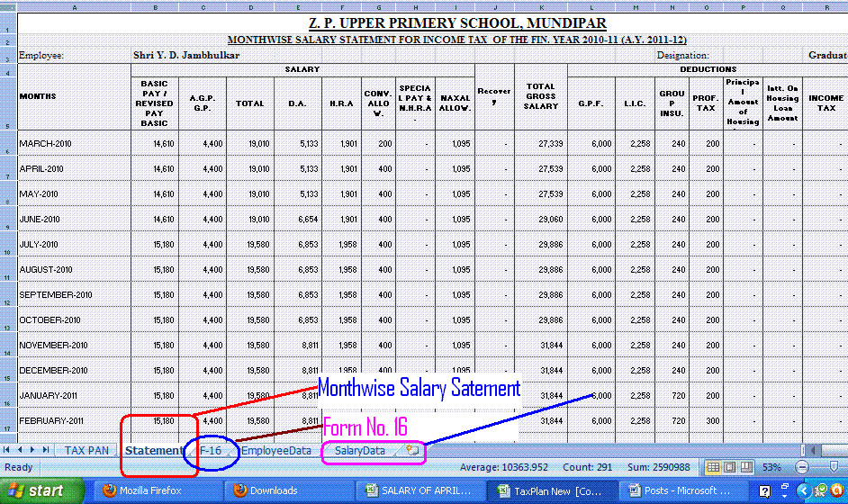This screenshot has width=848, height=504.
Task: Click the Average: 10363.952 status bar entry
Action: click(503, 467)
